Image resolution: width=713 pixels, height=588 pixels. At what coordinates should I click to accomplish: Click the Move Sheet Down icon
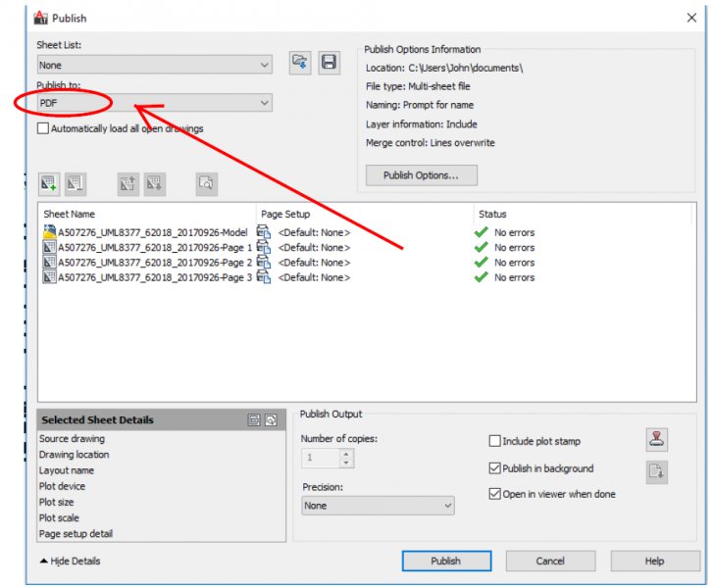tap(155, 183)
